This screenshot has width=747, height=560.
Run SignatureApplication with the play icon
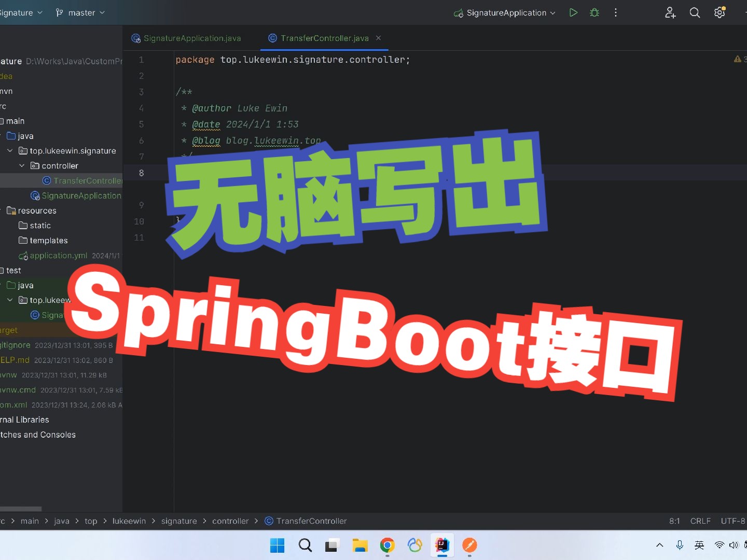coord(573,12)
